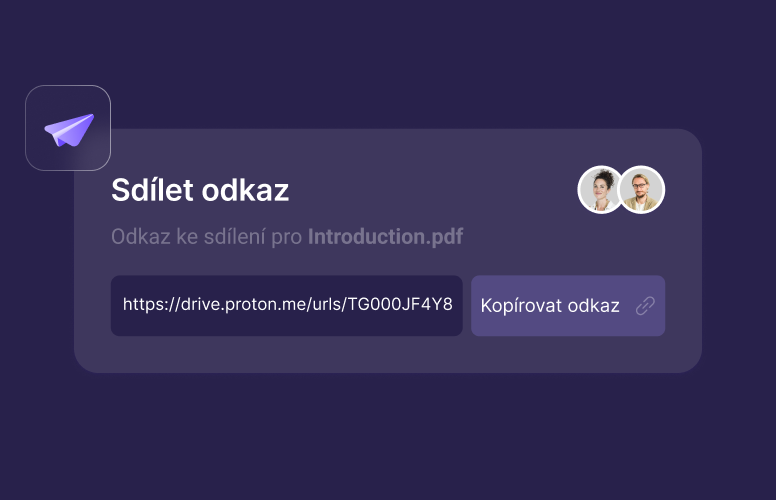Click dark background outside the dialog
The height and width of the screenshot is (500, 776).
click(x=400, y=440)
